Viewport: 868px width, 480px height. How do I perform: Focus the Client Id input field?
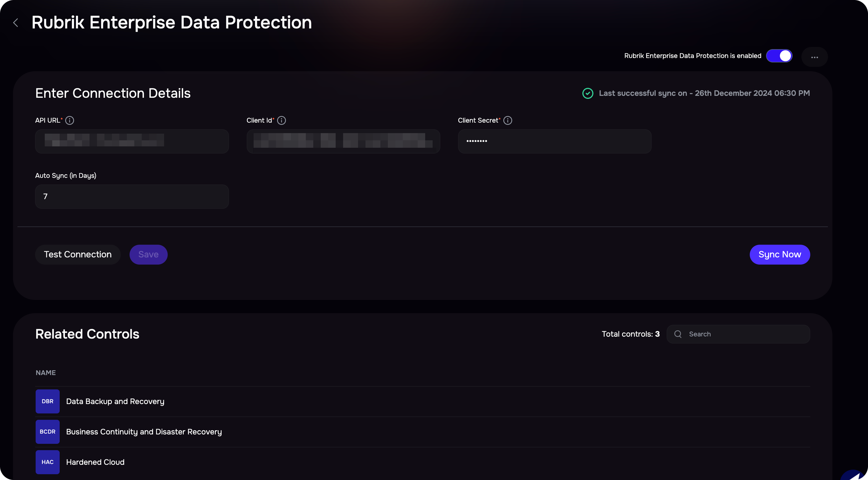point(343,141)
